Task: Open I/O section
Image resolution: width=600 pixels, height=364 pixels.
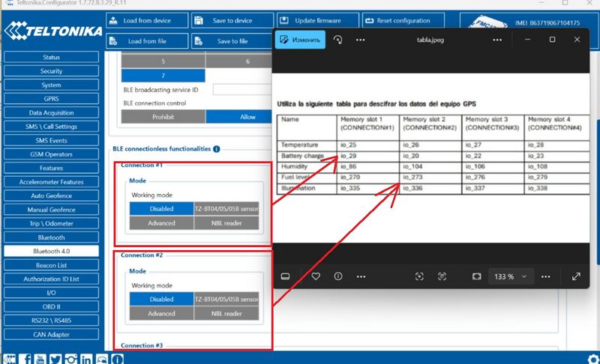Action: 51,293
